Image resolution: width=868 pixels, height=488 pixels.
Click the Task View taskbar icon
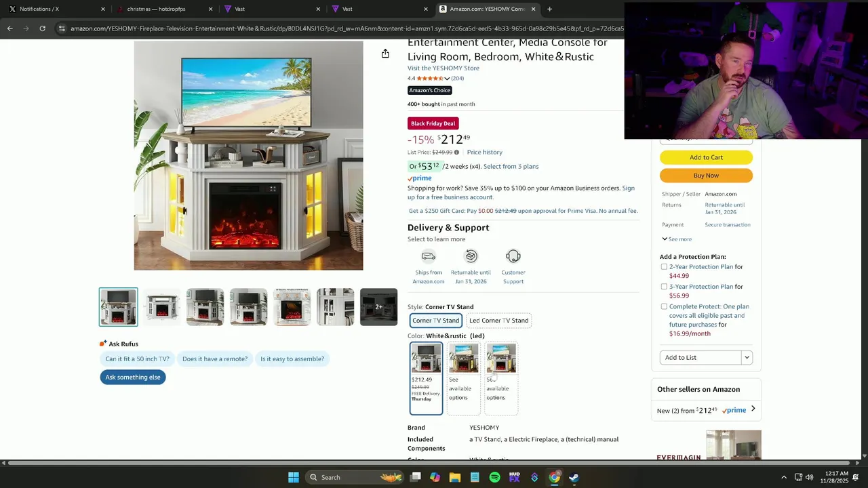416,477
